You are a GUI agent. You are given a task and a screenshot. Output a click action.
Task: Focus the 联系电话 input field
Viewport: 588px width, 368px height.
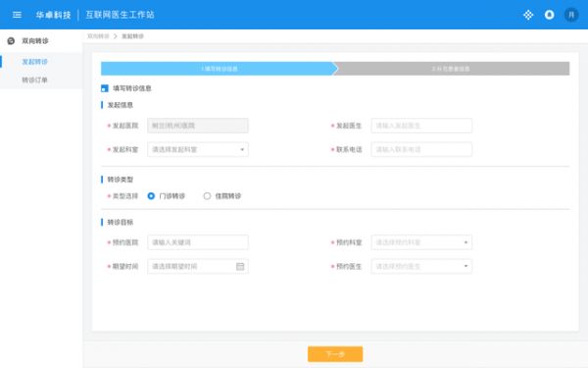[x=421, y=149]
